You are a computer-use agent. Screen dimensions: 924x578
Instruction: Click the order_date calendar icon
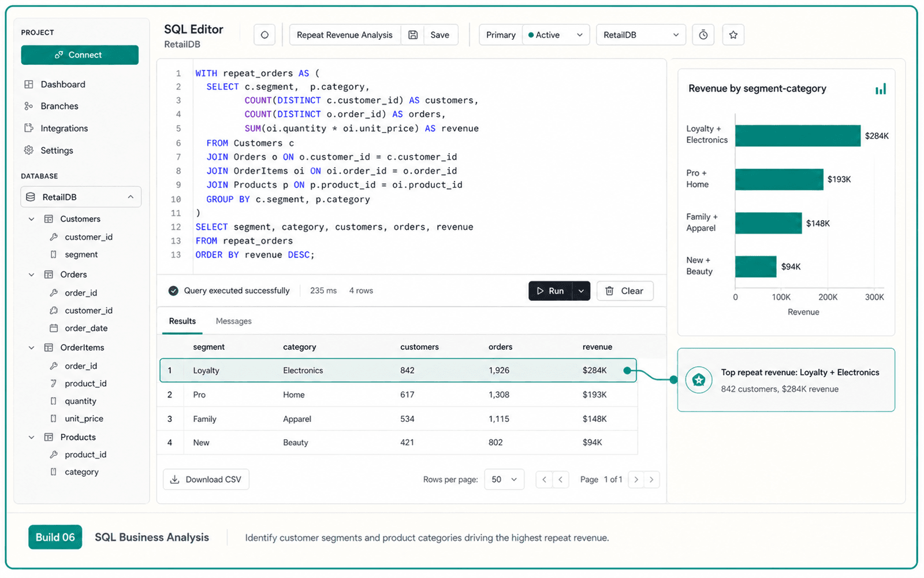coord(54,328)
